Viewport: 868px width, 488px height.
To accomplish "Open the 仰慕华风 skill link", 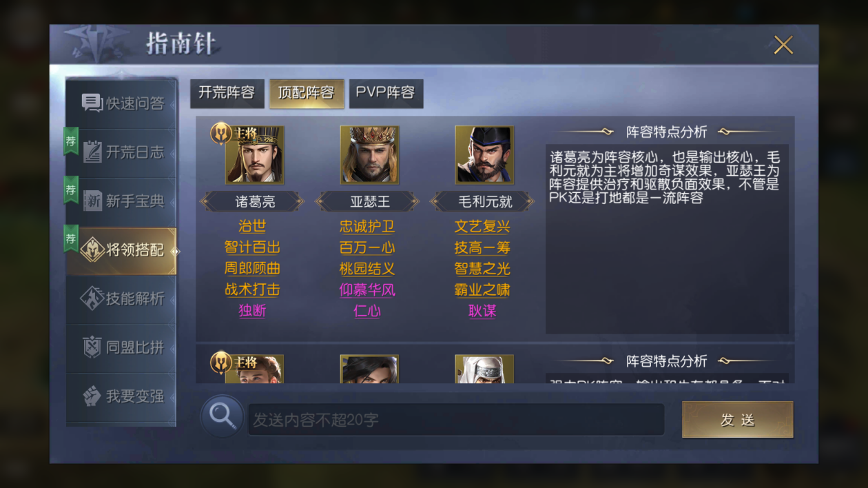I will [367, 290].
